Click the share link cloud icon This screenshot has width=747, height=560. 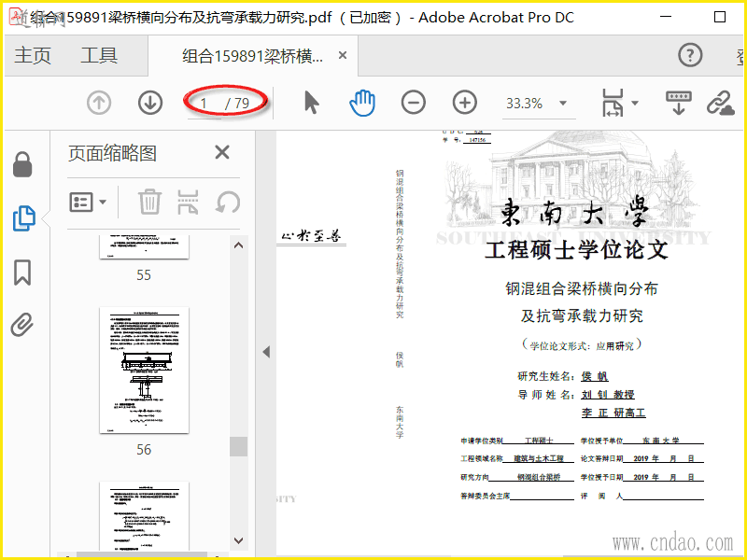tap(720, 103)
